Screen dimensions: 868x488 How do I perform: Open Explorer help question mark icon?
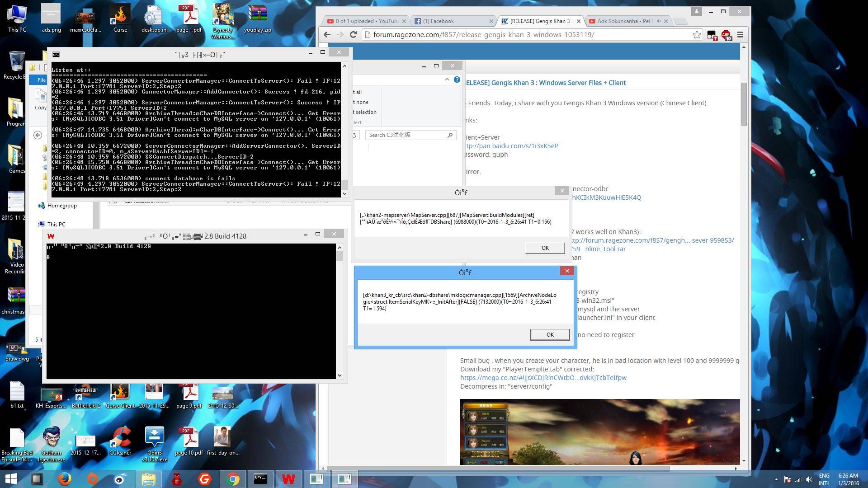tap(457, 80)
